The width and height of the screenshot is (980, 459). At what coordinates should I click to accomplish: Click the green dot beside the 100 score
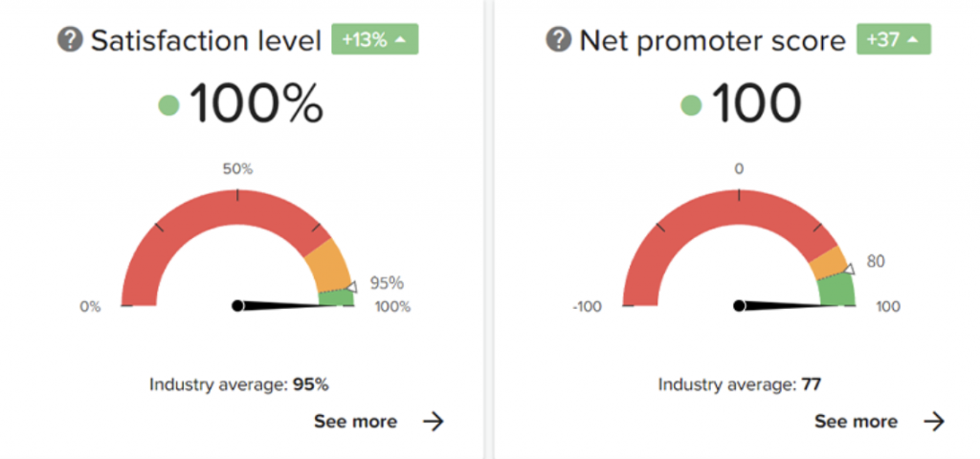691,105
